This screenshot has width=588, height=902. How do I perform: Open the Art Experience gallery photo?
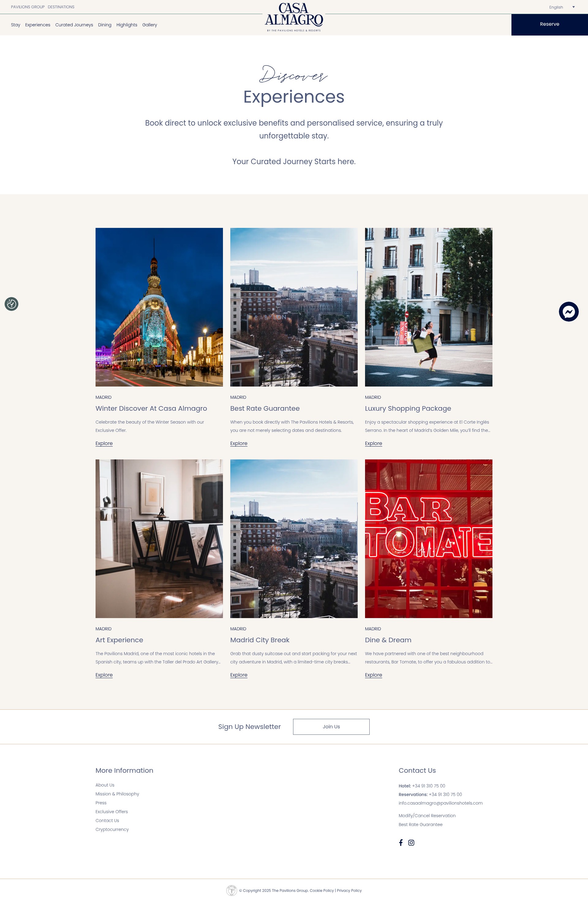coord(159,538)
